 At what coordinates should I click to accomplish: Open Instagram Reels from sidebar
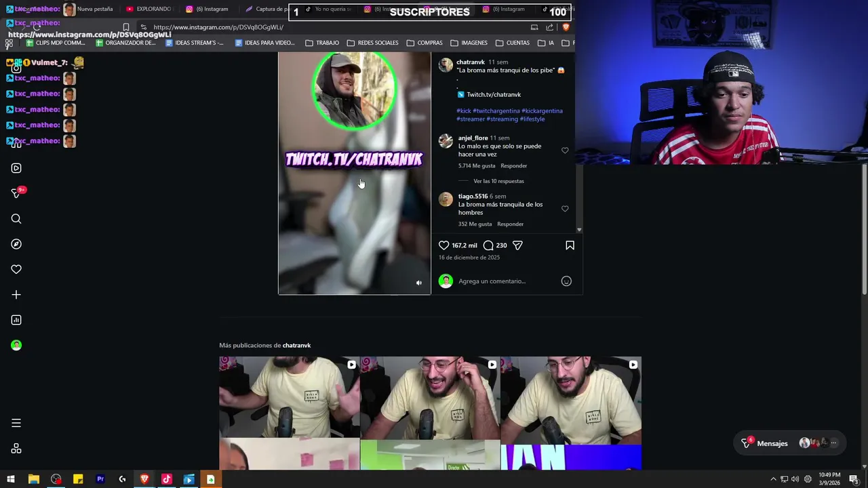click(x=16, y=168)
